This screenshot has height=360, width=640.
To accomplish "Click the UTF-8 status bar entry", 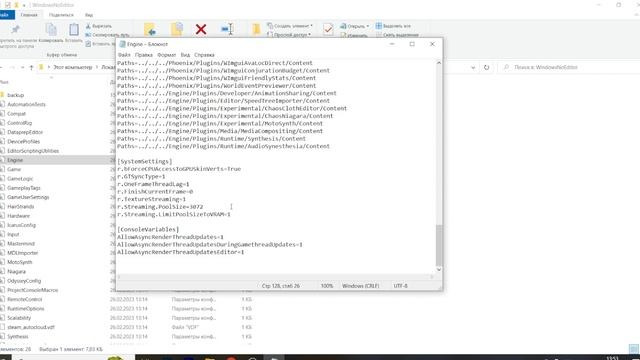I will click(x=400, y=286).
